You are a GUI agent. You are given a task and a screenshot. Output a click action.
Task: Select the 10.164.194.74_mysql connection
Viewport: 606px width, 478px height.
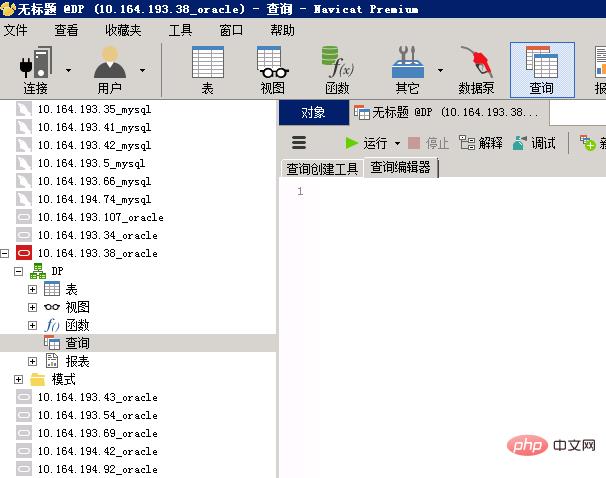94,199
